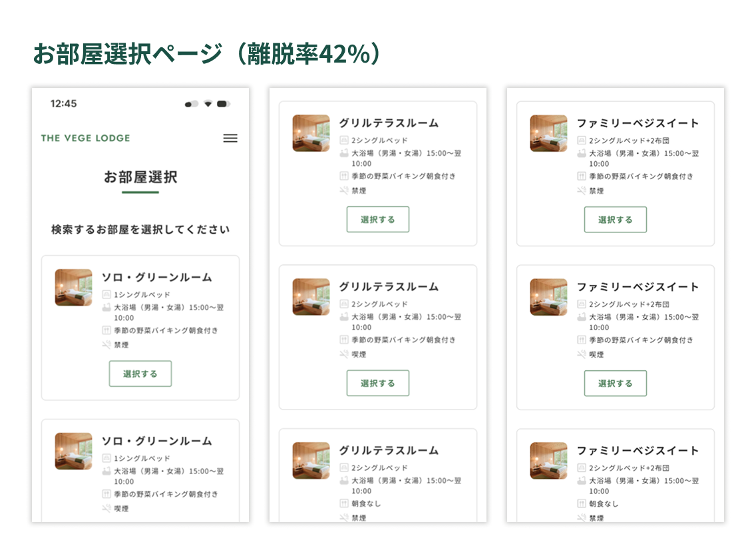The image size is (756, 554).
Task: Click meal icon in 喫煙 ファミリーベジスイート card
Action: tap(582, 340)
